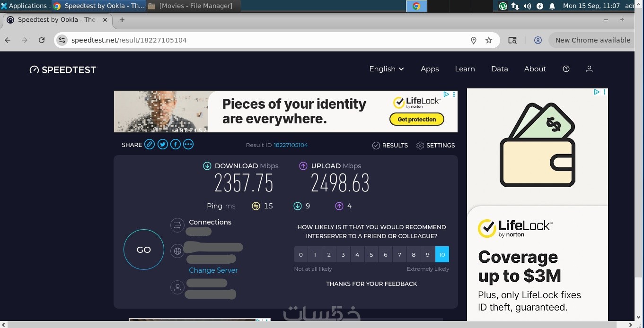644x328 pixels.
Task: Select rating 1 on recommendation scale
Action: pos(315,254)
